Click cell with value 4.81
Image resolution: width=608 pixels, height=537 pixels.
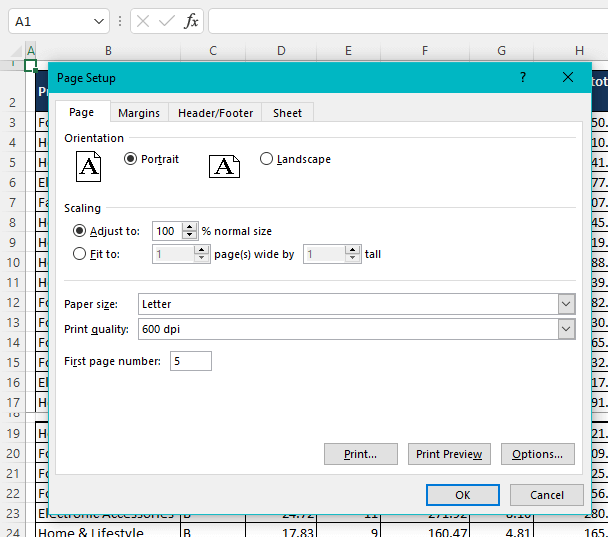click(x=501, y=531)
